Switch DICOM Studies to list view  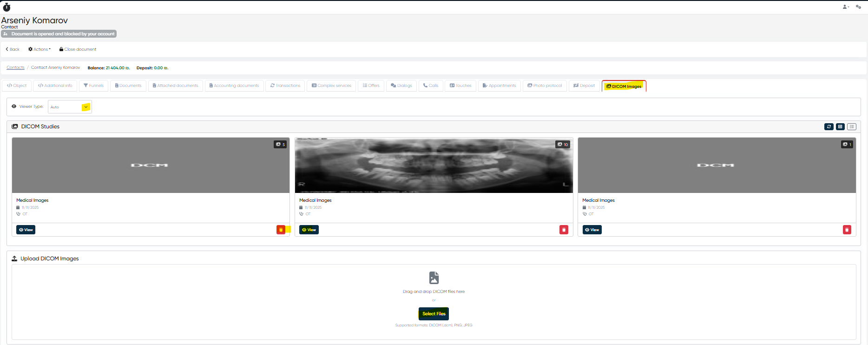pos(851,126)
